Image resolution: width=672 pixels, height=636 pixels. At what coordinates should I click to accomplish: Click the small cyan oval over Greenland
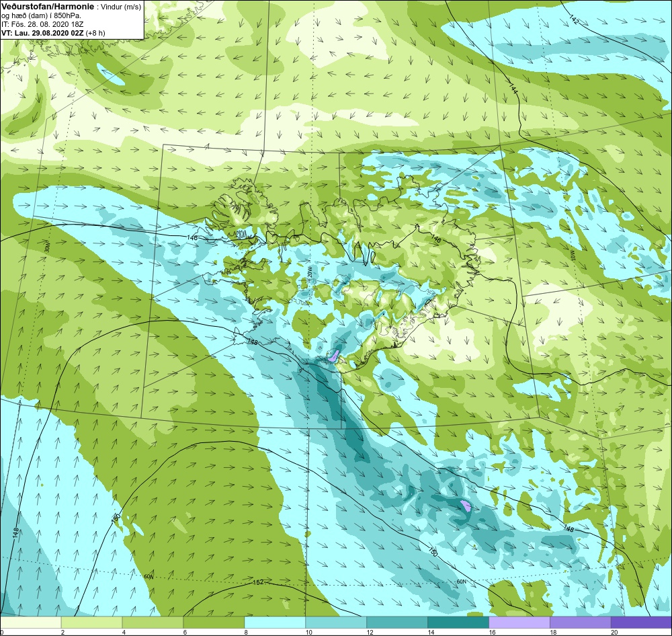pos(111,75)
